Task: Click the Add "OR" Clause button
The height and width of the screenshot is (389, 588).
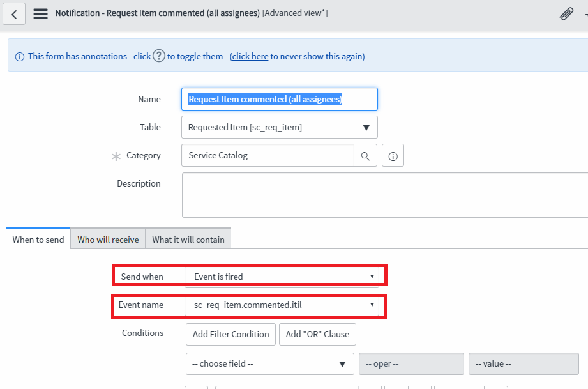Action: coord(317,334)
